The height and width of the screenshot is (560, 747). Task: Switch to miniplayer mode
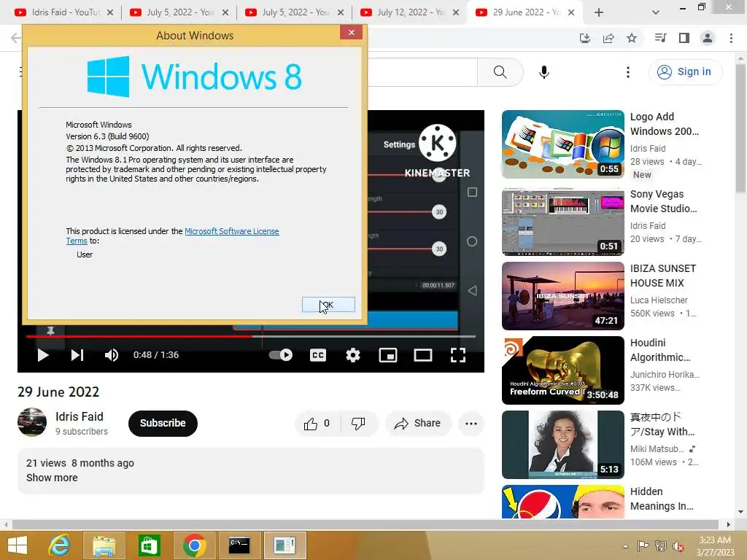[388, 355]
